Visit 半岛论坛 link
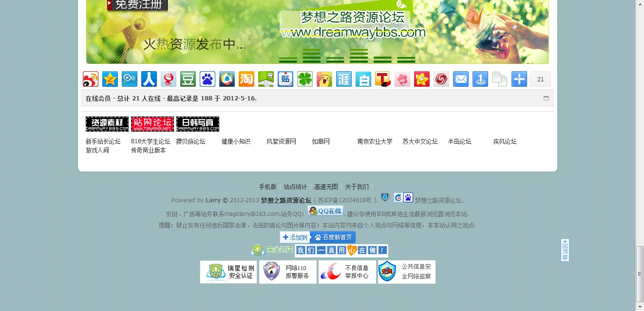Viewport: 644px width, 311px height. (460, 141)
